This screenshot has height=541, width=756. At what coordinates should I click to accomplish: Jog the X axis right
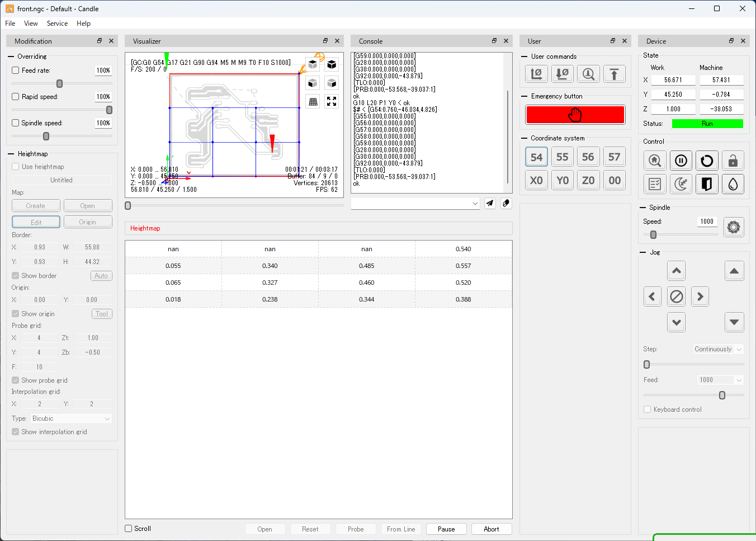pyautogui.click(x=701, y=297)
